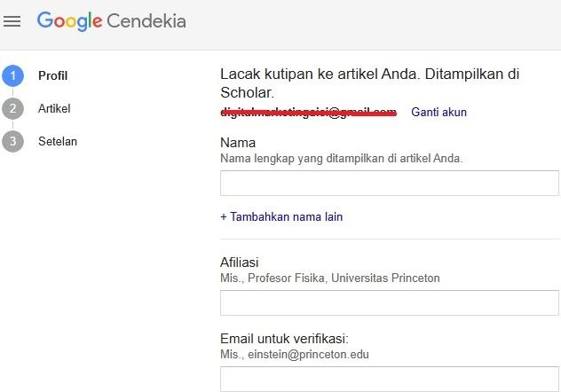Switch to the Artikel step
Viewport: 561px width, 392px height.
click(x=54, y=108)
